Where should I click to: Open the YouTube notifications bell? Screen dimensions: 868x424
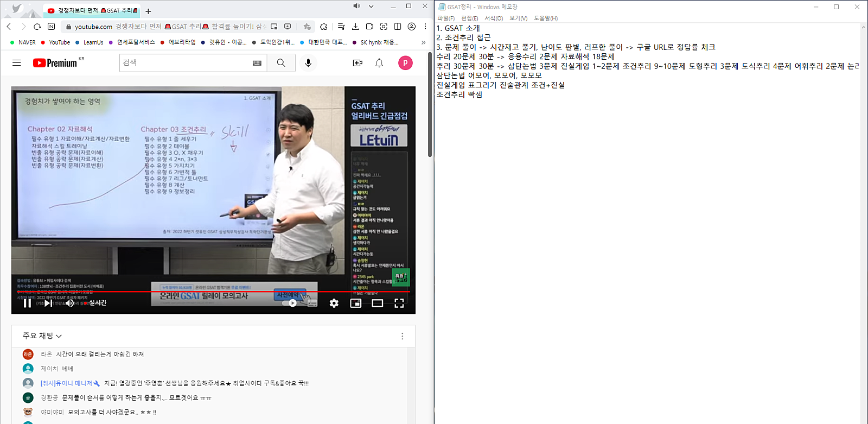pos(379,63)
